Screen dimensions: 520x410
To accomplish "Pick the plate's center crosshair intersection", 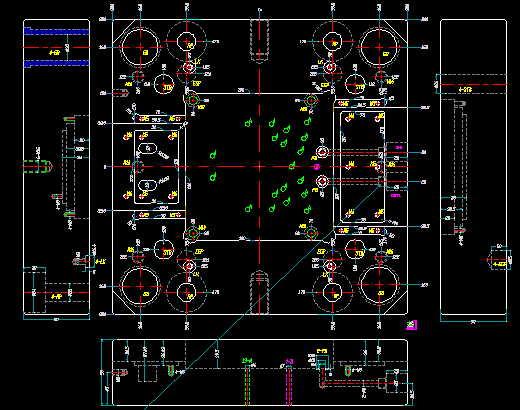I will point(259,166).
